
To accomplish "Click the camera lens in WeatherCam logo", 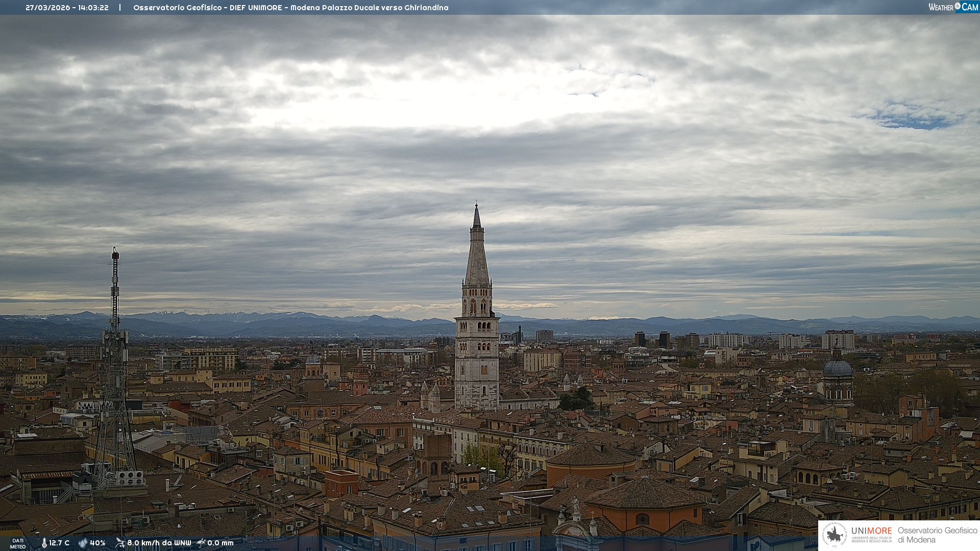I will click(958, 6).
